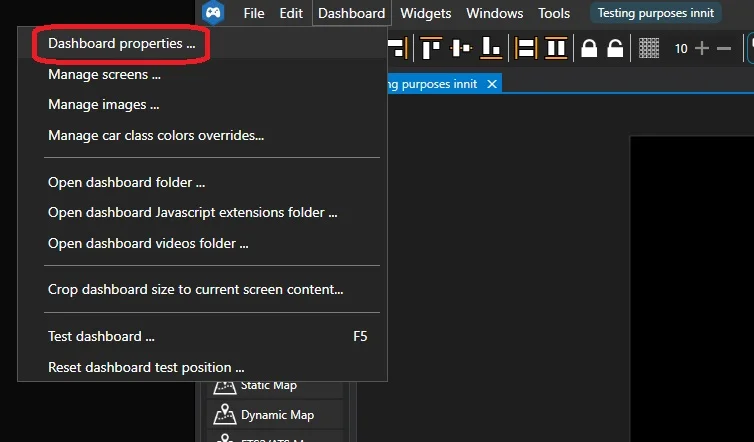Viewport: 754px width, 442px height.
Task: Click the black dashboard canvas area
Action: 692,289
